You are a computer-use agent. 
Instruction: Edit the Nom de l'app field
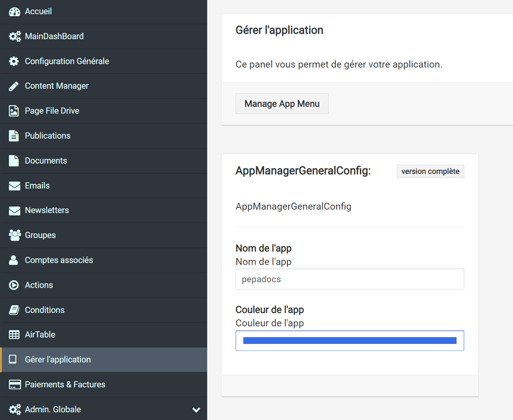click(350, 279)
